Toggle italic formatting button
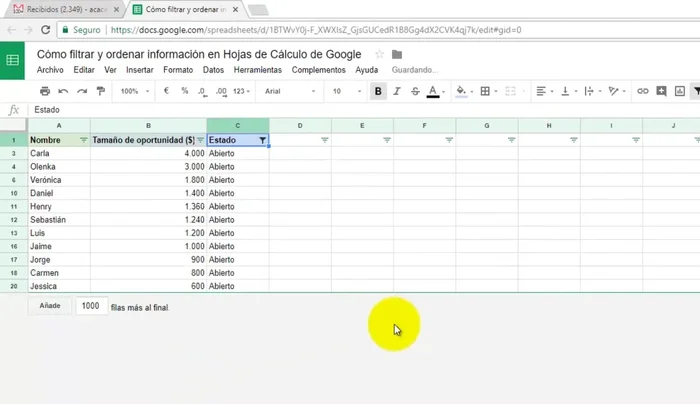The height and width of the screenshot is (404, 700). (397, 91)
